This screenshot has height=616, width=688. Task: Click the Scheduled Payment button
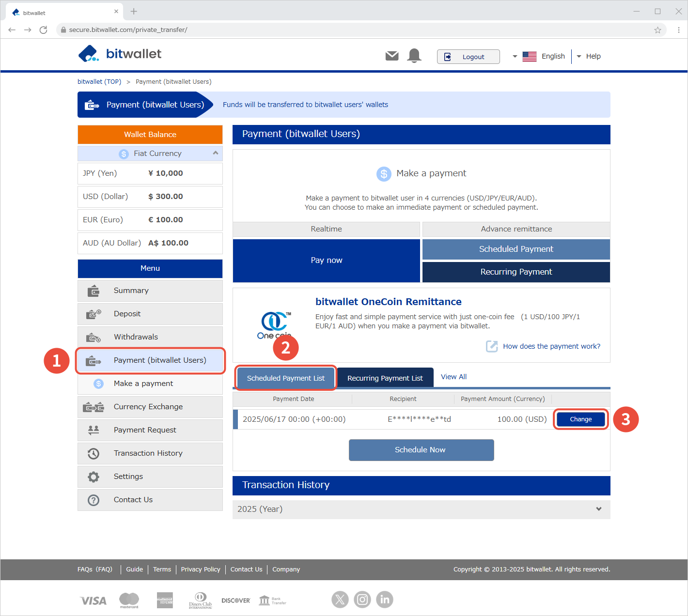point(516,249)
